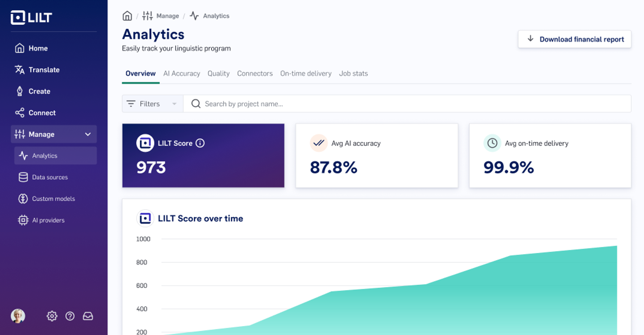Click the search magnifier icon
Screen dimensions: 644x335
(x=196, y=104)
